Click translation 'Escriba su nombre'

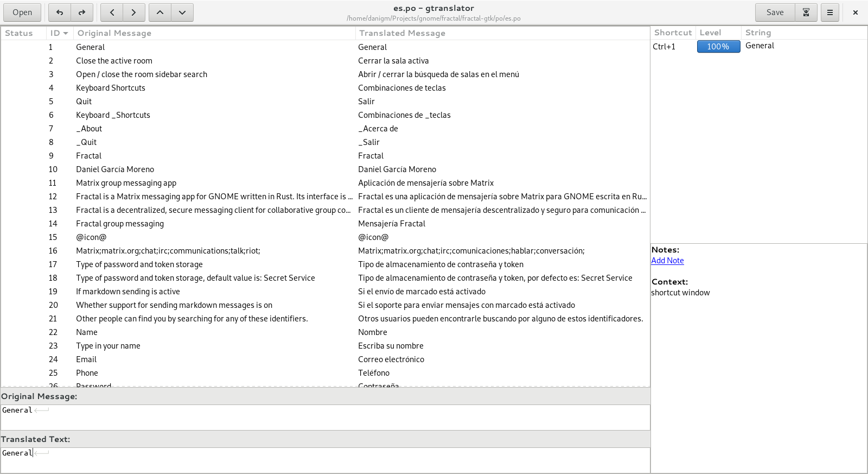point(391,346)
